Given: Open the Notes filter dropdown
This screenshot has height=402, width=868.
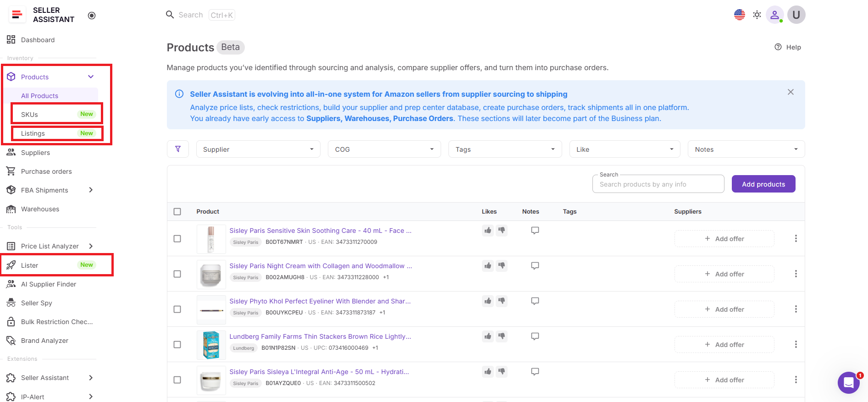Looking at the screenshot, I should [x=746, y=149].
